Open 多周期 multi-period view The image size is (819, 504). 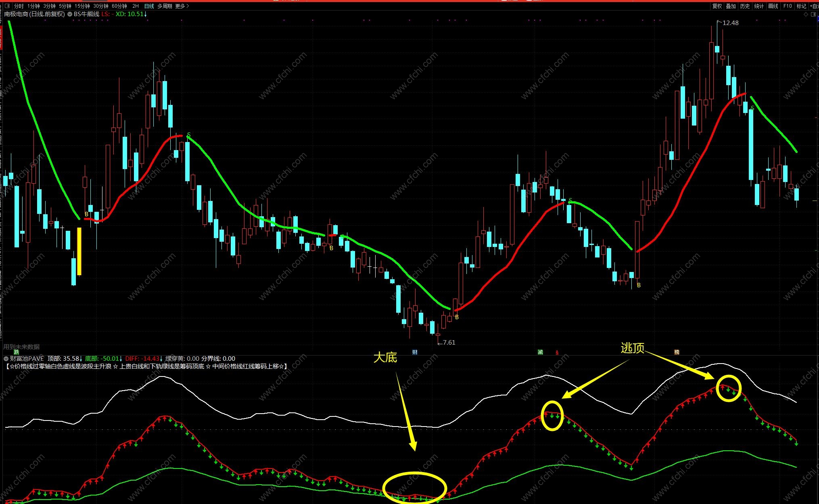[165, 6]
